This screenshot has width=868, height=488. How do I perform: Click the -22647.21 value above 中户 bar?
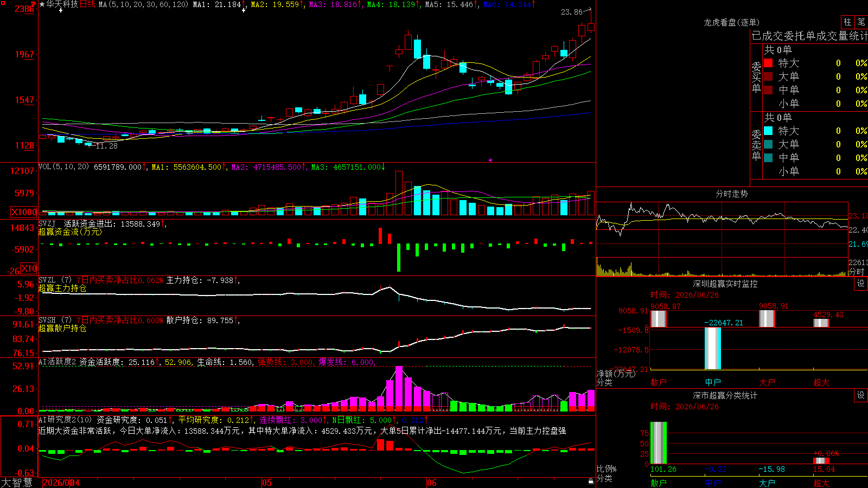[724, 323]
